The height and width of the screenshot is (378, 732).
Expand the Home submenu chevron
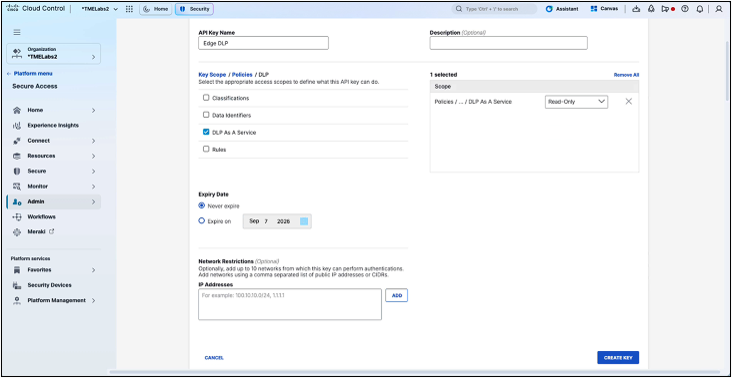[x=93, y=111]
